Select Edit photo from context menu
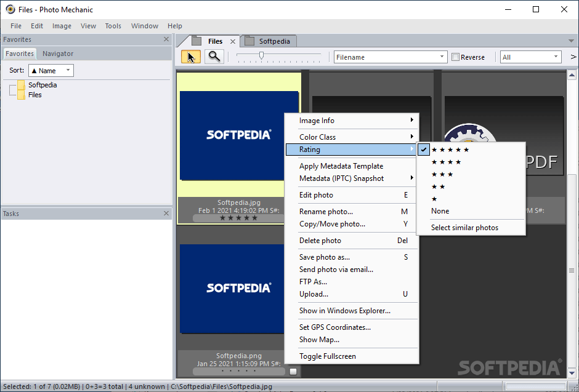 tap(352, 195)
